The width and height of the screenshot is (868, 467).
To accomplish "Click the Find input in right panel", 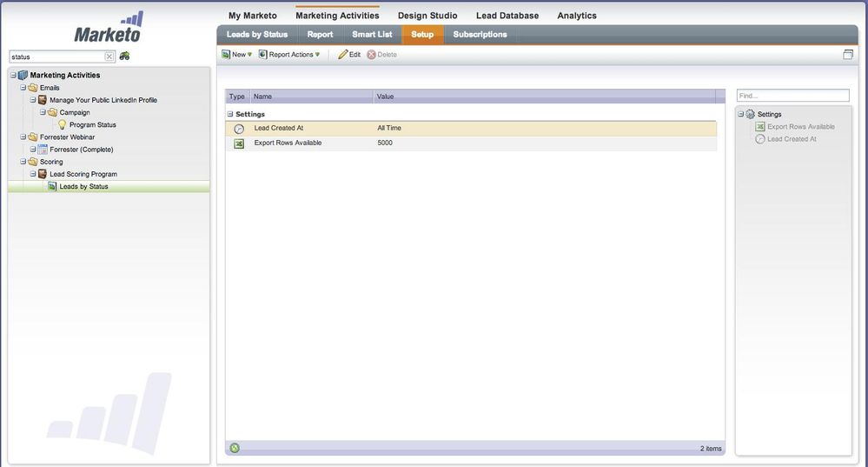I will click(792, 96).
